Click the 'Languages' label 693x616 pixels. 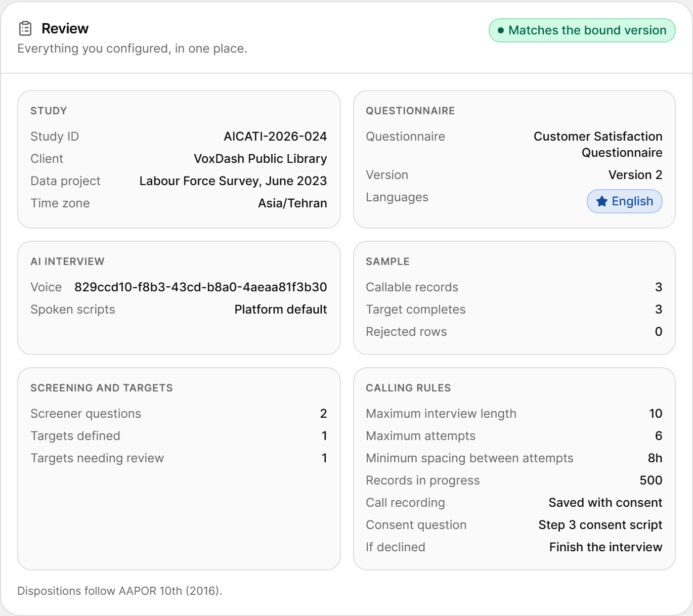[x=397, y=197]
